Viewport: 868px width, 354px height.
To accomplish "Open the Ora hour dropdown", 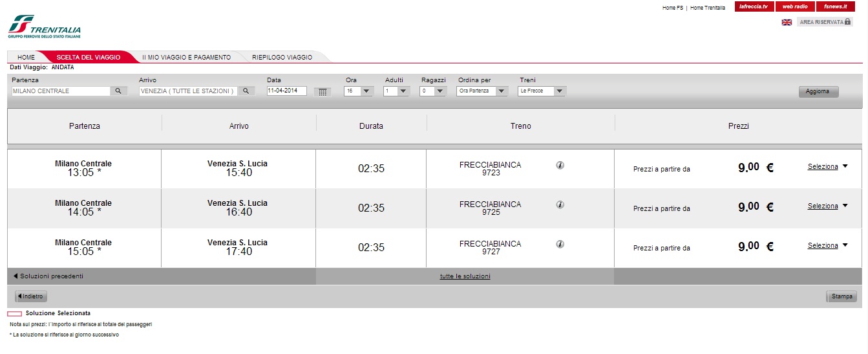I will tap(359, 91).
